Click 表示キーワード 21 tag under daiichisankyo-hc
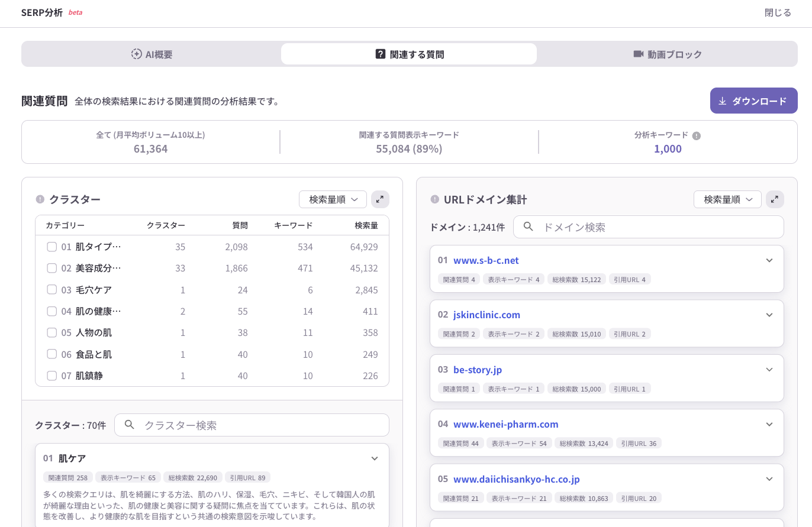812x527 pixels. point(519,498)
